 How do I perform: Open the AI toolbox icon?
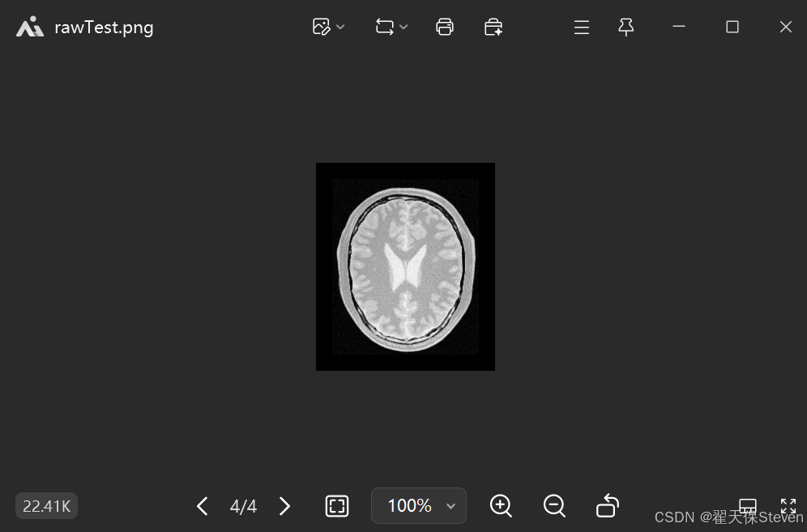click(x=493, y=27)
